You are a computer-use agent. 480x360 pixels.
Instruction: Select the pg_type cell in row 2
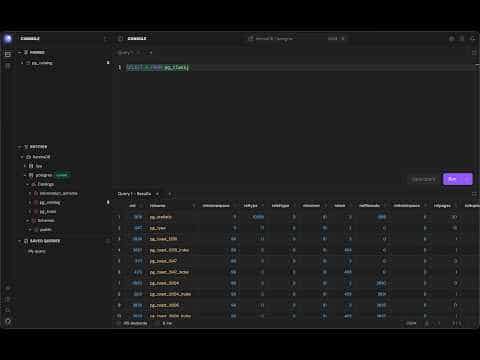(158, 228)
